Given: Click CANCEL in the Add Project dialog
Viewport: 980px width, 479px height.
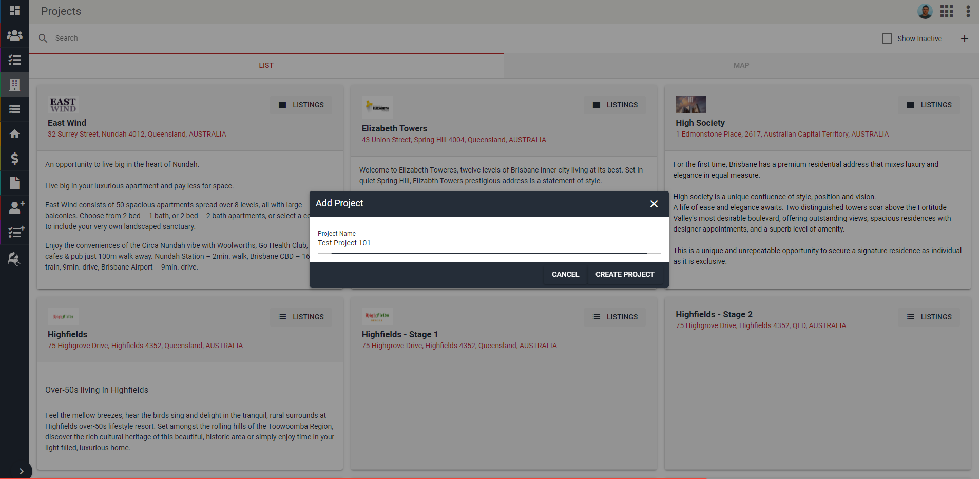Looking at the screenshot, I should [x=565, y=274].
